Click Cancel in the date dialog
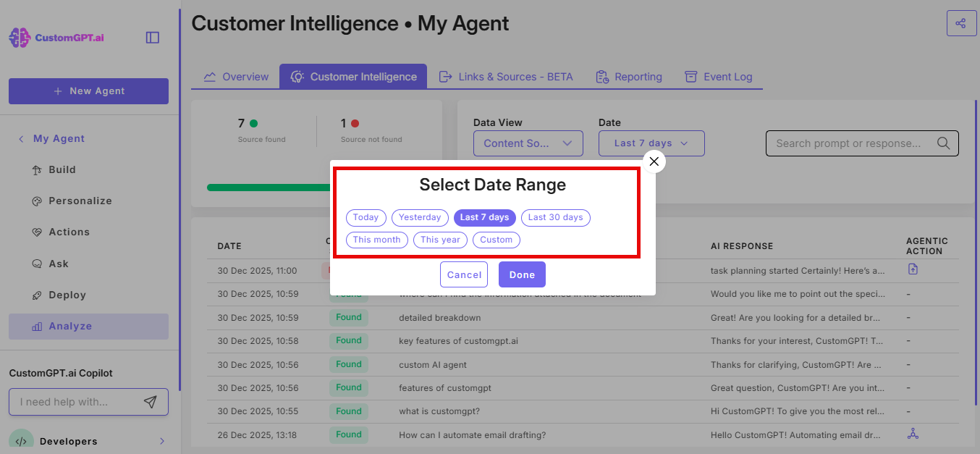 [464, 275]
